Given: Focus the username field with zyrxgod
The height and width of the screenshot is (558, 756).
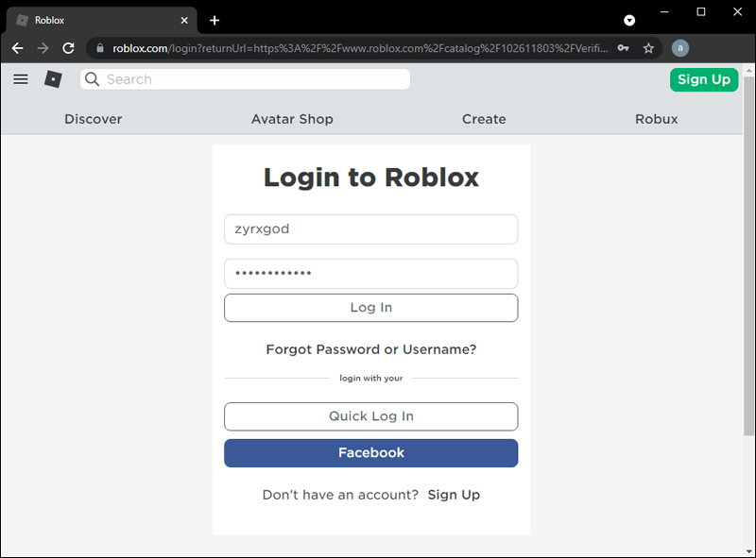Looking at the screenshot, I should click(x=370, y=228).
